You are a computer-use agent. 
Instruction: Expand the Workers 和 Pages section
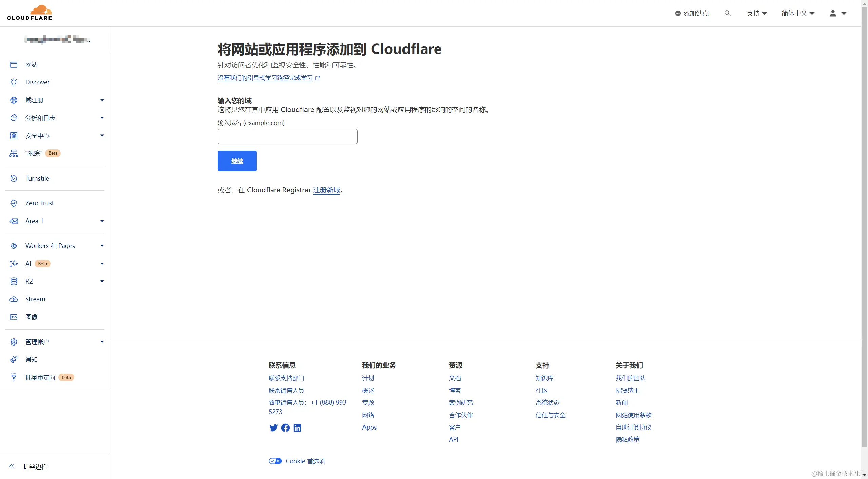(x=50, y=246)
